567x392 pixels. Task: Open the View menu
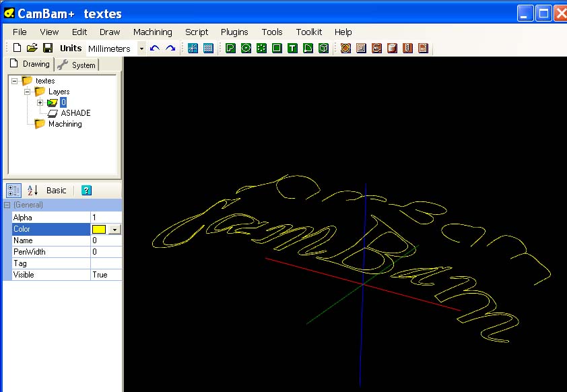(x=49, y=32)
